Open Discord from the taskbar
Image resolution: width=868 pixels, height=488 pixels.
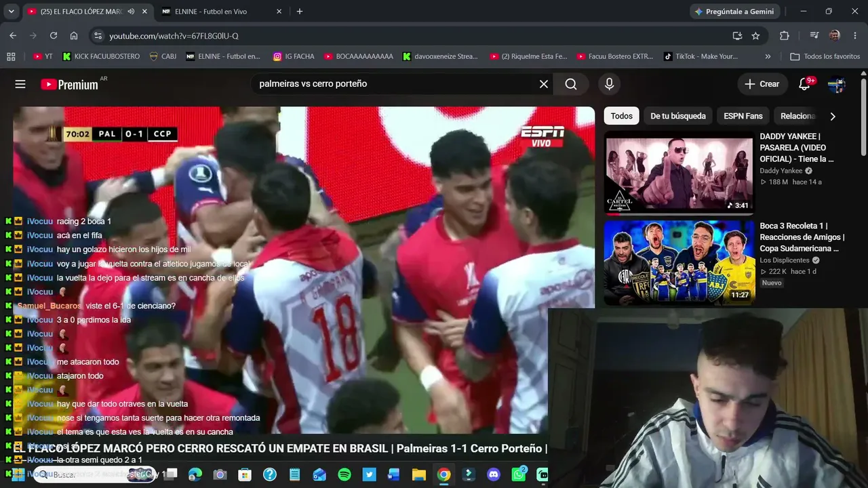(x=494, y=474)
